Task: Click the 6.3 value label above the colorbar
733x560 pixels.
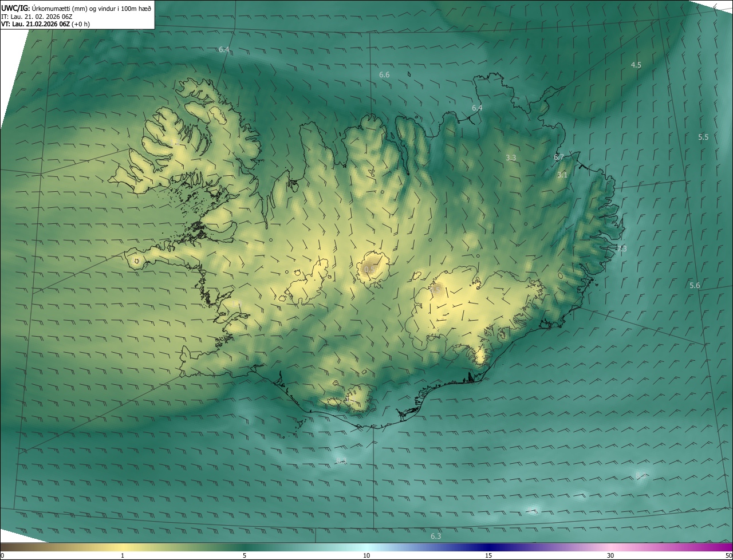Action: tap(436, 536)
